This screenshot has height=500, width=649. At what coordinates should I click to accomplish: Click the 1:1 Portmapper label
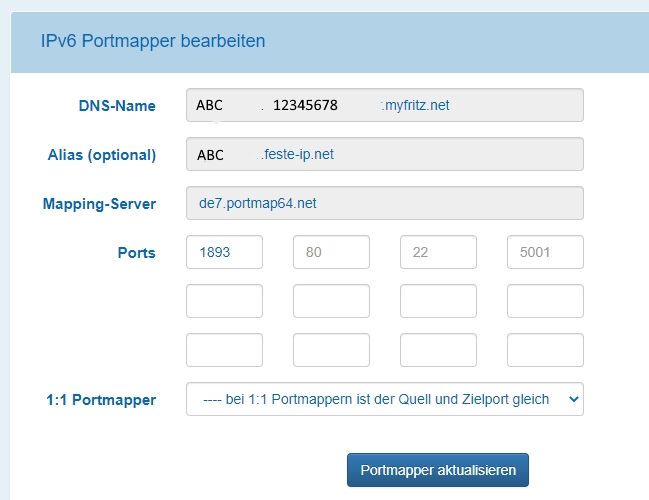[x=99, y=400]
